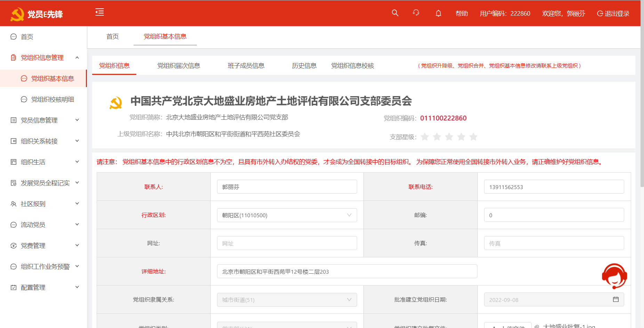Image resolution: width=644 pixels, height=328 pixels.
Task: Open the calendar icon in the date field
Action: tap(615, 299)
